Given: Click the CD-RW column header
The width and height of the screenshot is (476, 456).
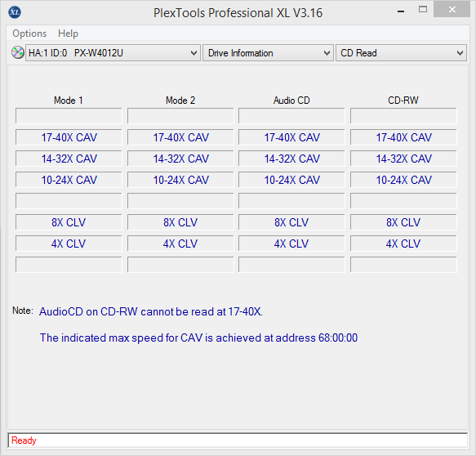Looking at the screenshot, I should (x=403, y=101).
